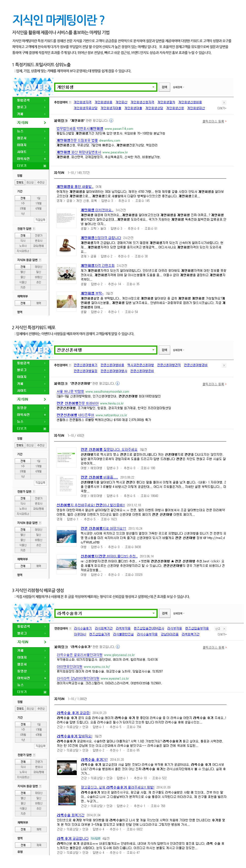Click info icon next to 파워링크 '라섹수술후기'
Viewport: 246px width, 868px height.
118,646
